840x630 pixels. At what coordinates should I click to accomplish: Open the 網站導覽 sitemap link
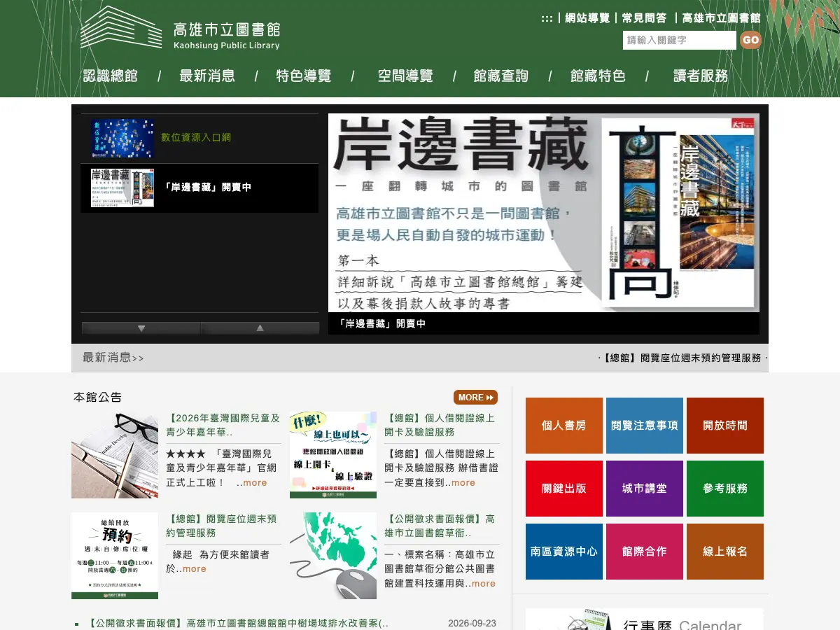[587, 18]
